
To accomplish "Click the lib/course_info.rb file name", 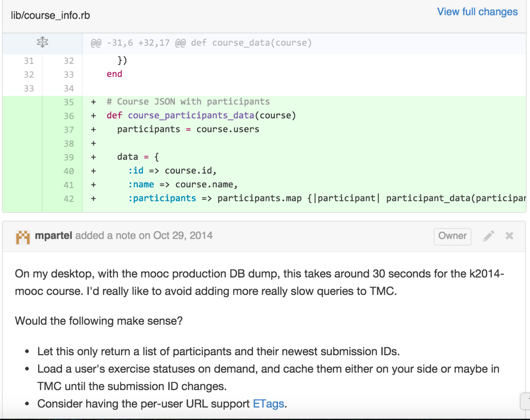I will pos(50,15).
